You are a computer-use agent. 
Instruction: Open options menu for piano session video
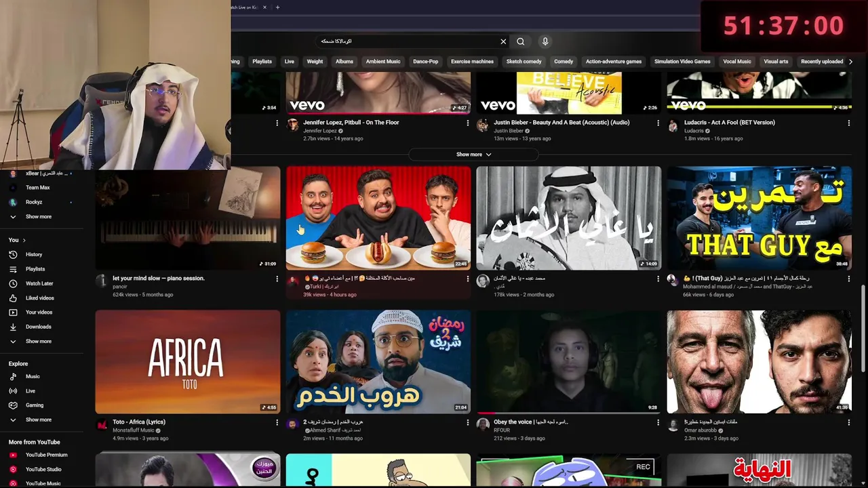coord(277,279)
